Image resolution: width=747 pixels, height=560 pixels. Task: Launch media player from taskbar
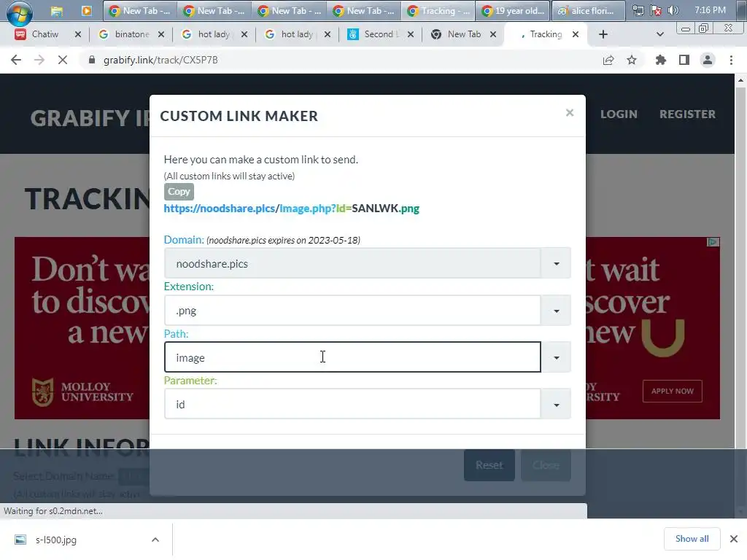point(86,10)
